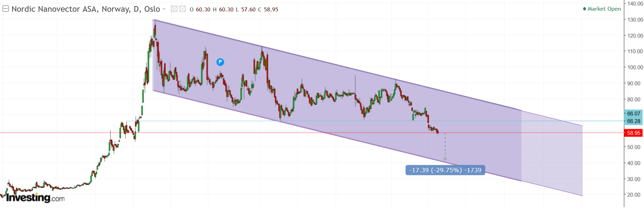The image size is (644, 210).
Task: Click the 40.00 price axis label
Action: (x=634, y=163)
